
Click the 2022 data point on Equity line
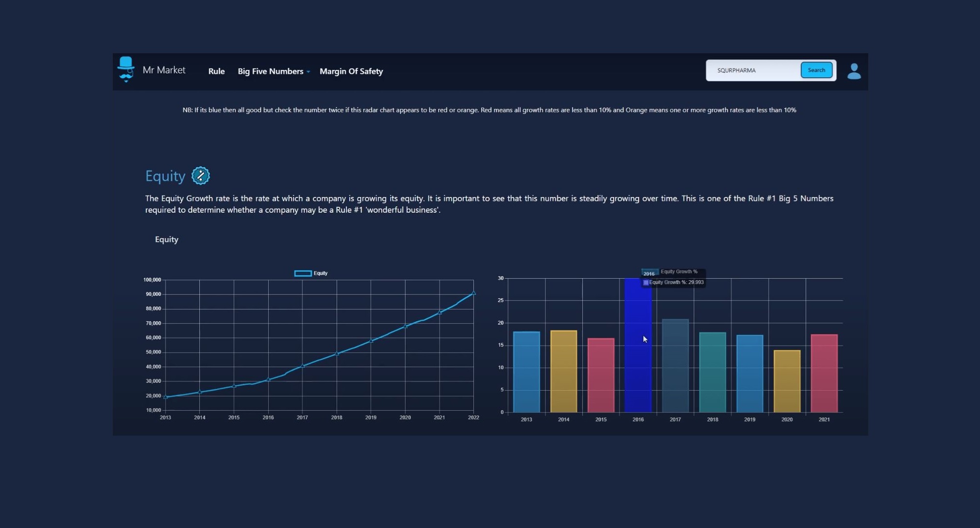tap(473, 293)
